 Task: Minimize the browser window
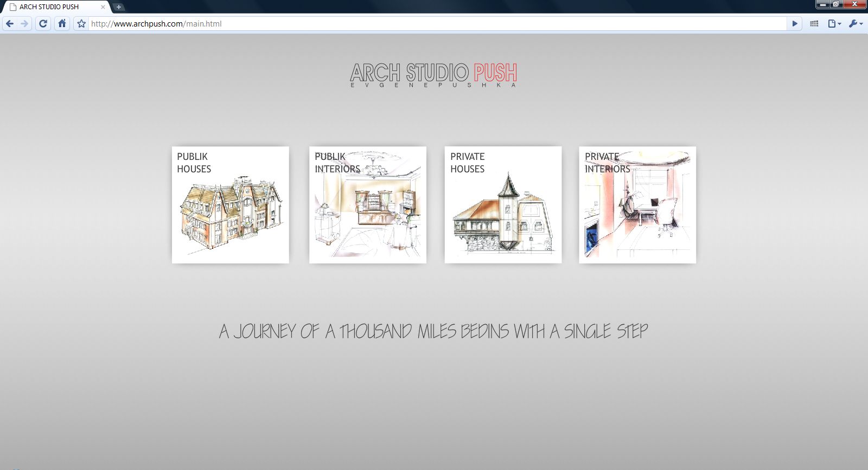click(x=823, y=4)
